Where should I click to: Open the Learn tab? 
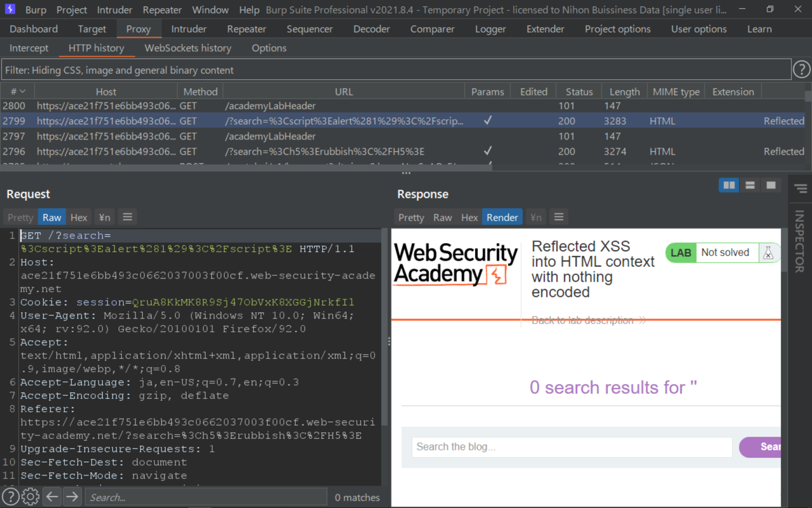tap(759, 29)
